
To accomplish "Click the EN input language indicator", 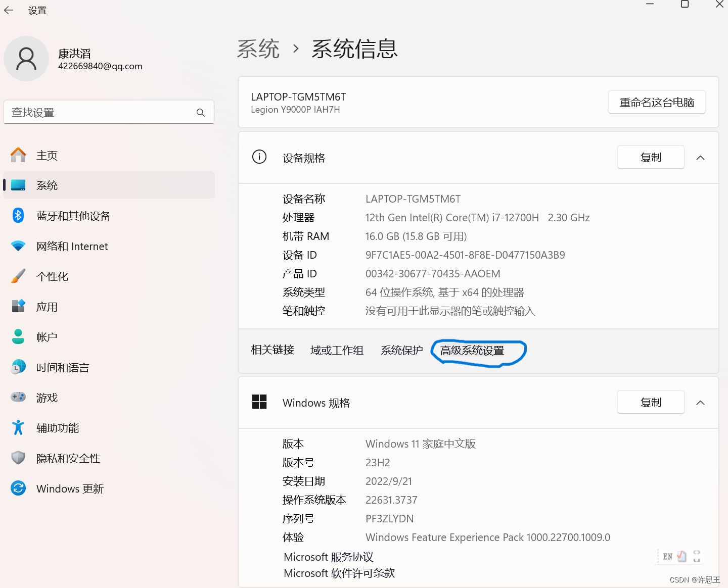I will [x=667, y=557].
